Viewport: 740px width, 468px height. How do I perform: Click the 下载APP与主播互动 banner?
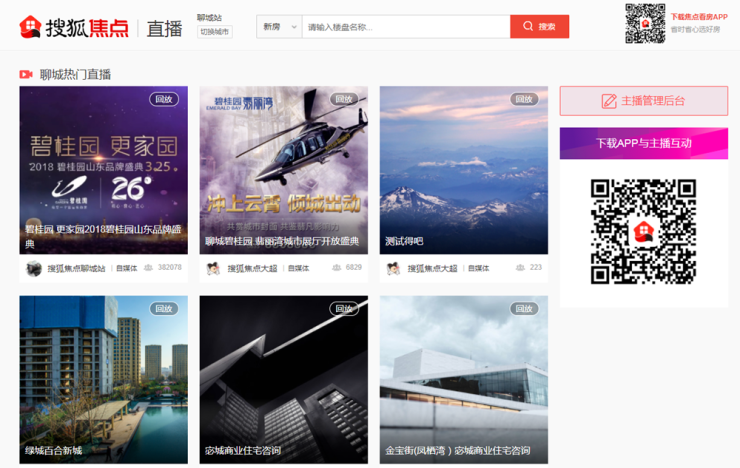pyautogui.click(x=644, y=143)
